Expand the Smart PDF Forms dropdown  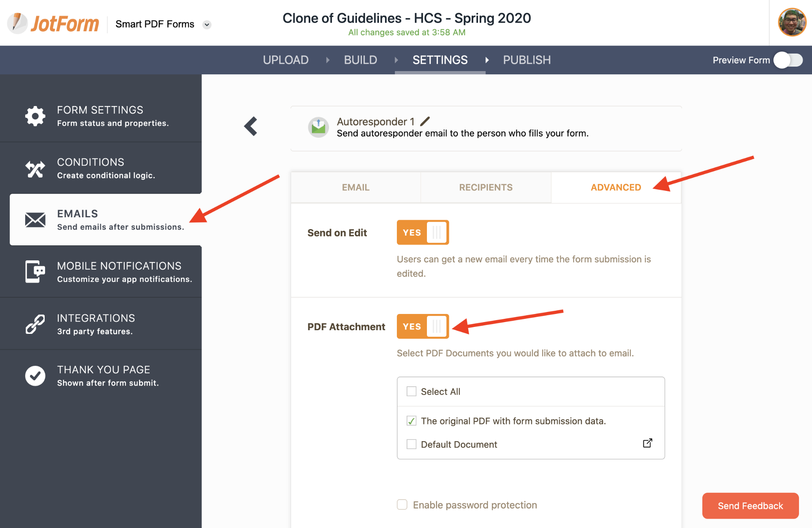click(207, 24)
